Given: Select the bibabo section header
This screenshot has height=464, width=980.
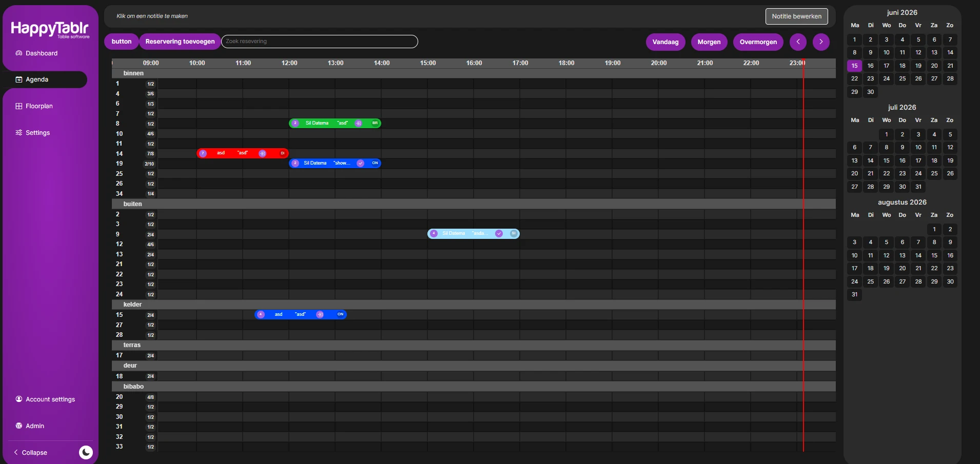Looking at the screenshot, I should 474,387.
